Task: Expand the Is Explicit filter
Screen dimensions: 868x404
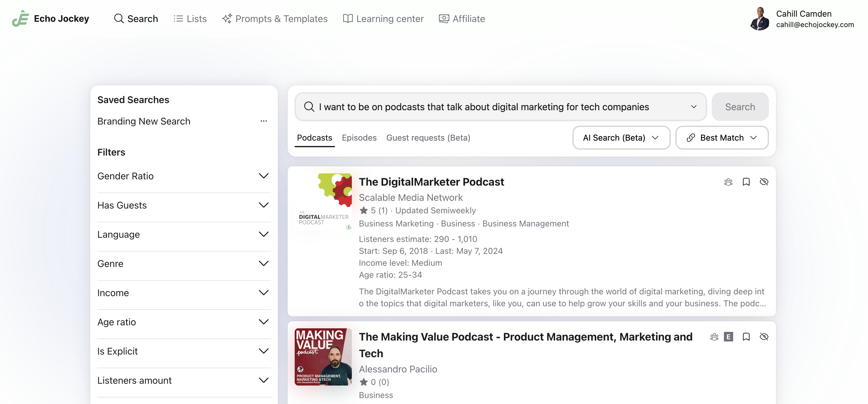Action: pyautogui.click(x=263, y=351)
